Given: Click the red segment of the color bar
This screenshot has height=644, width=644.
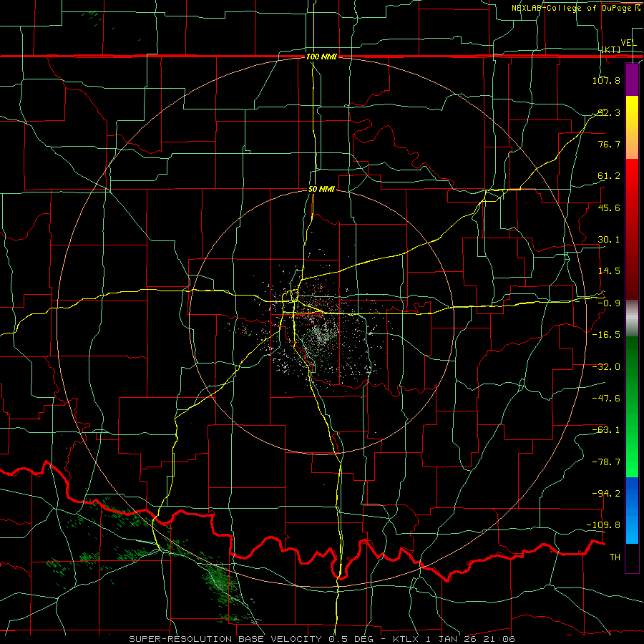Looking at the screenshot, I should [x=632, y=229].
